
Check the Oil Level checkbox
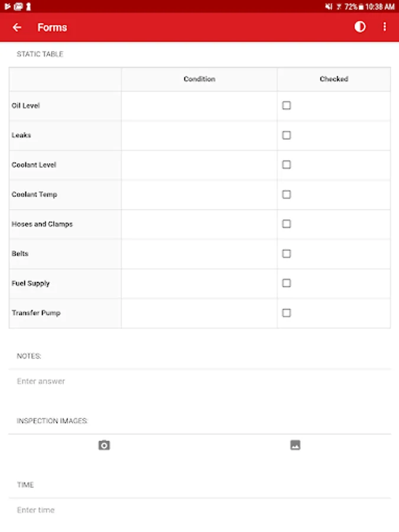(287, 106)
